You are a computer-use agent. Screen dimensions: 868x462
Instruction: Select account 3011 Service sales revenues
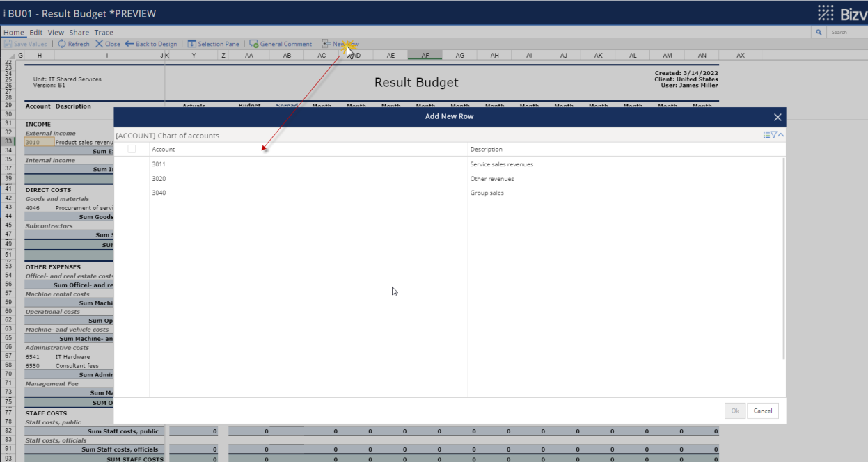click(209, 164)
